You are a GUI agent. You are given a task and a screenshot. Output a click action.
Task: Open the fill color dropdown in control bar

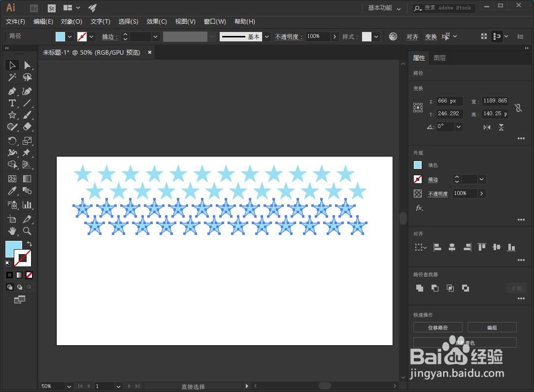coord(70,36)
